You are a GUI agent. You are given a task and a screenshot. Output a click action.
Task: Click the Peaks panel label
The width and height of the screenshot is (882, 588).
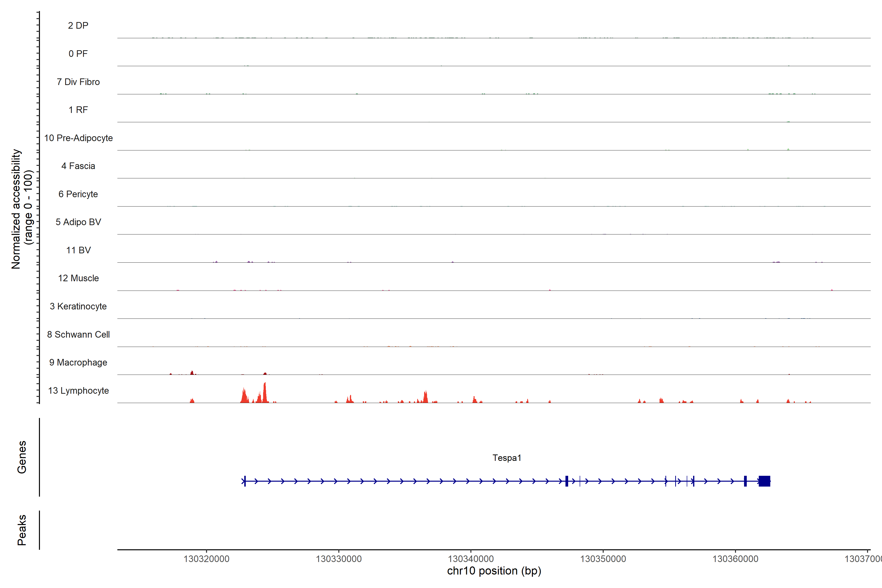coord(22,529)
